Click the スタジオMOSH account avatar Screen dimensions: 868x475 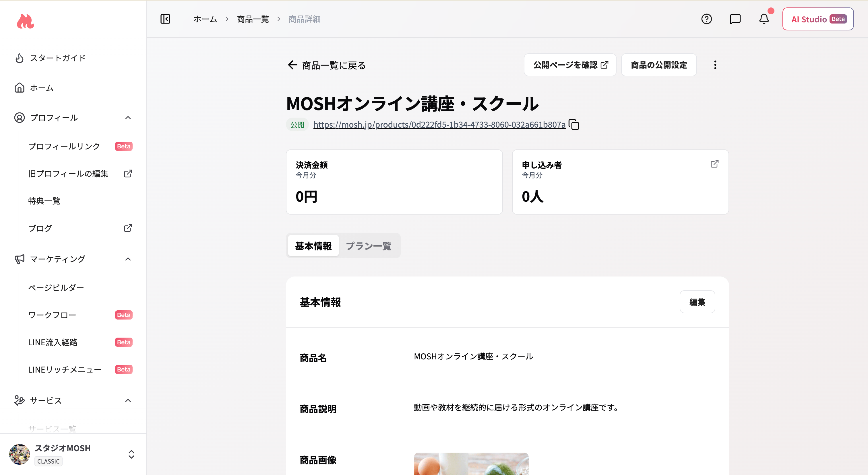coord(20,454)
